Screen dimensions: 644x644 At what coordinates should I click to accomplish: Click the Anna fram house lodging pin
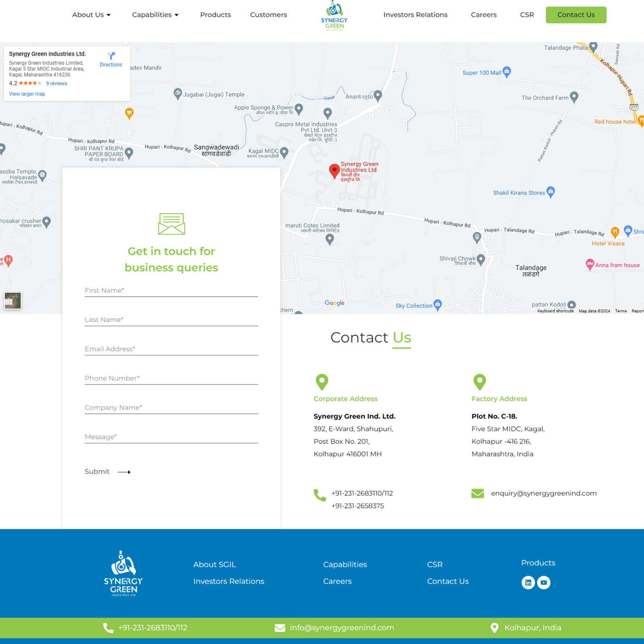pos(590,264)
